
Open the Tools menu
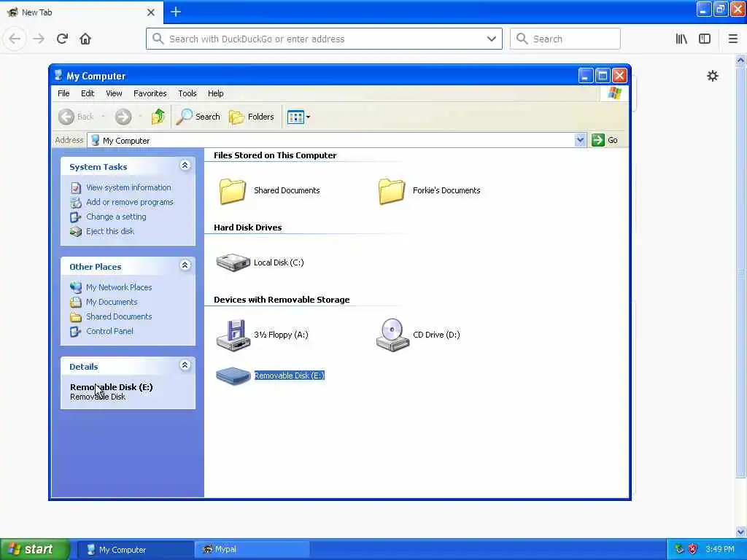187,93
